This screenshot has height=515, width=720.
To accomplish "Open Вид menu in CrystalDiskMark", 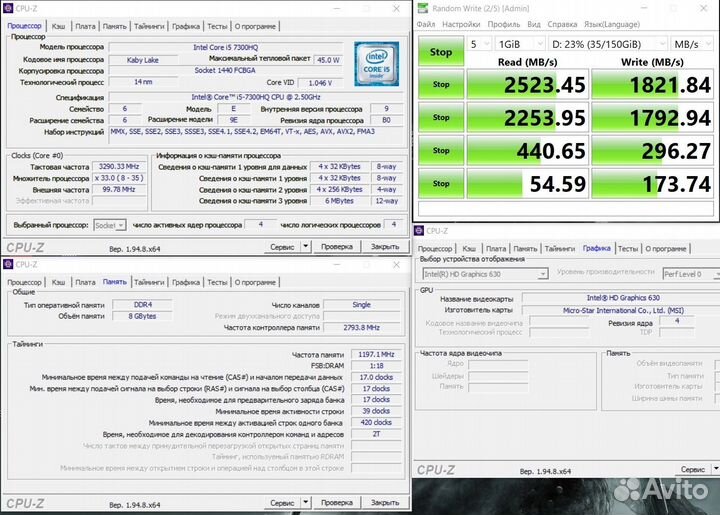I will (x=534, y=24).
